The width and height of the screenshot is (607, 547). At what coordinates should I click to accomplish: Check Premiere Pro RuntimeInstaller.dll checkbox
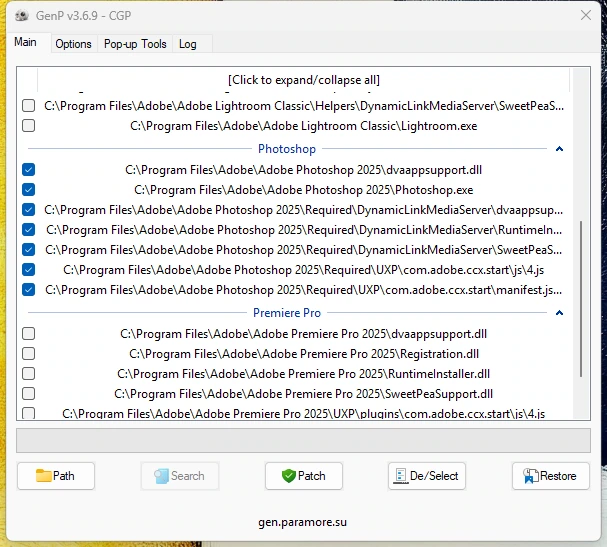click(28, 374)
